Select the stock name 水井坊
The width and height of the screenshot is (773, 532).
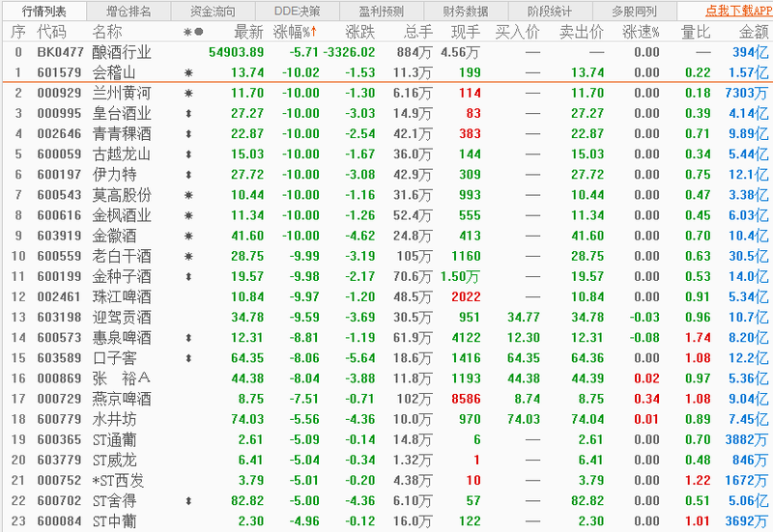(x=114, y=419)
